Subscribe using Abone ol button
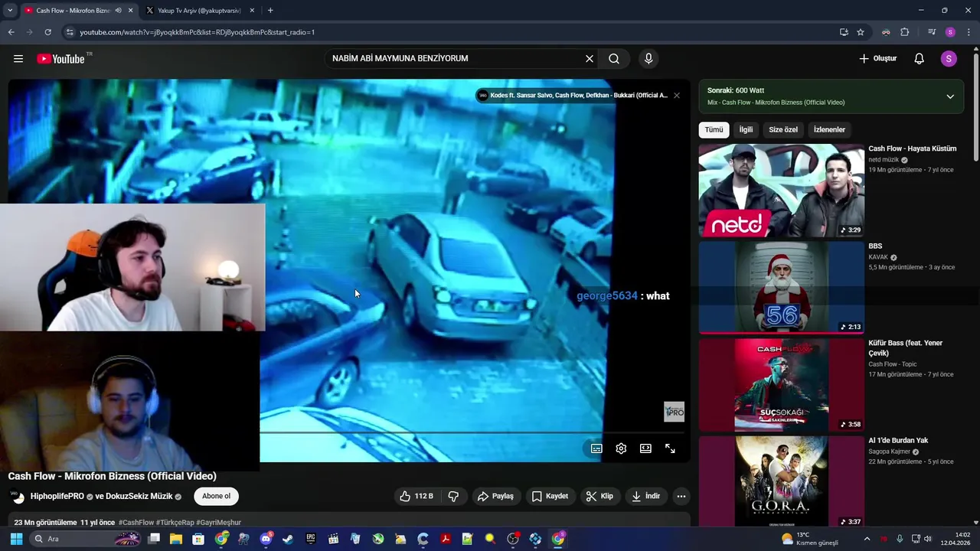 (216, 496)
